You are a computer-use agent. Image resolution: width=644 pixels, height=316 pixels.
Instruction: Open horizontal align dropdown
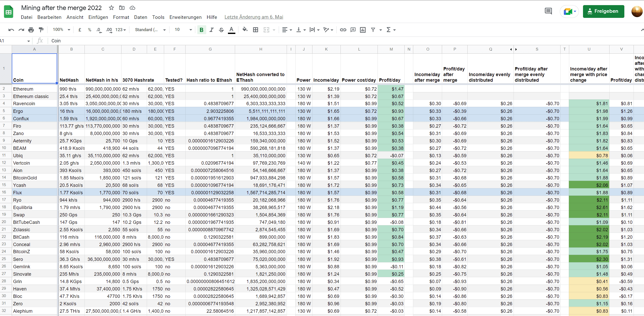[287, 30]
